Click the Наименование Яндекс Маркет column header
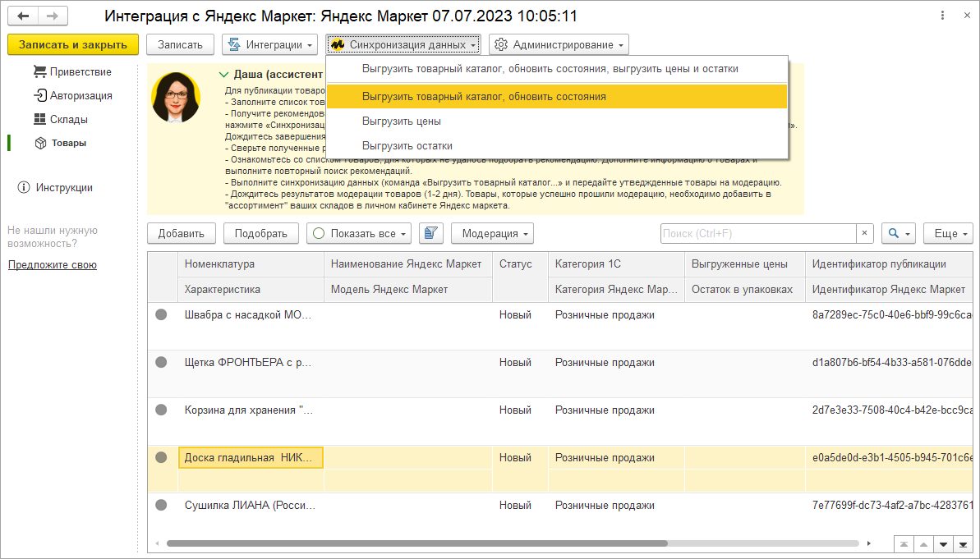 click(408, 264)
